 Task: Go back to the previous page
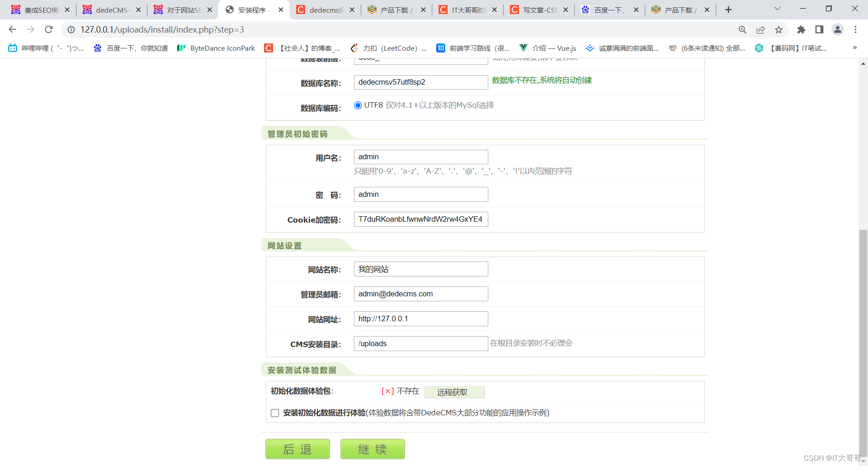pos(12,29)
